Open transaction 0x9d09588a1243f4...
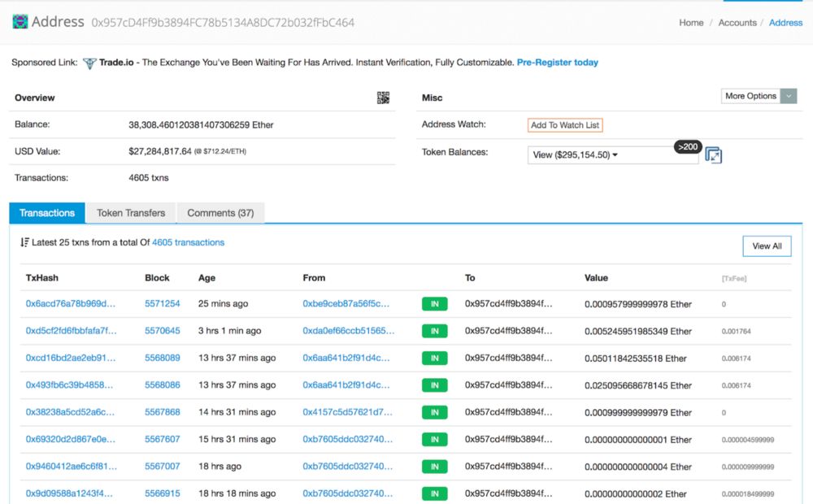Viewport: 813px width, 504px height. point(69,493)
